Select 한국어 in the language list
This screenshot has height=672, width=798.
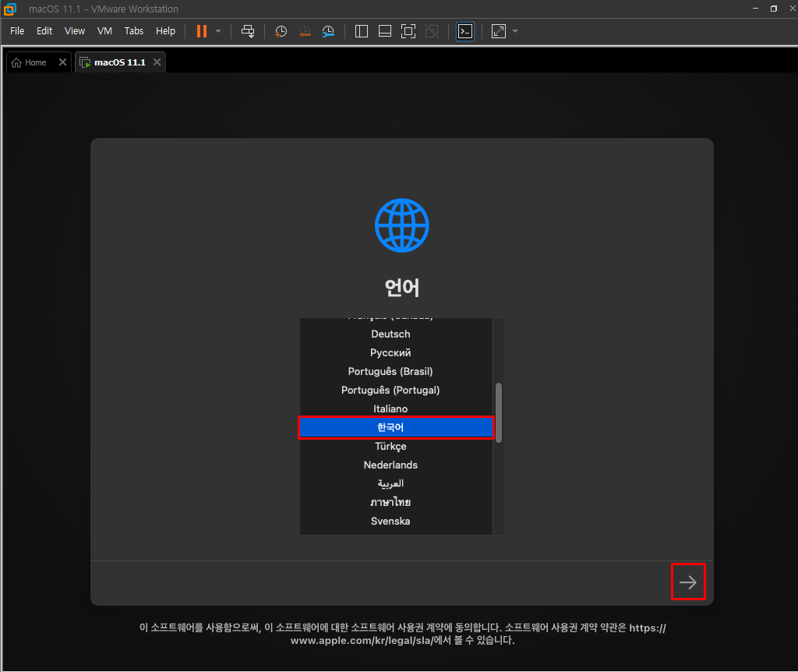396,428
